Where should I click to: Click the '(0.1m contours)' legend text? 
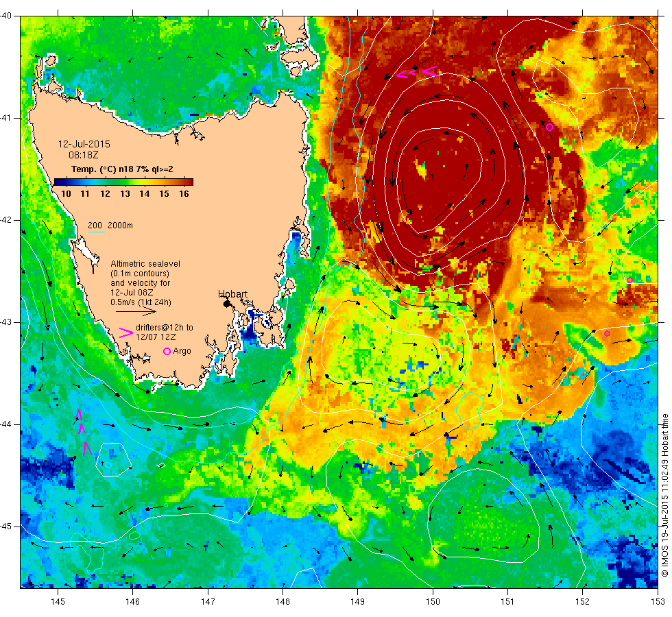[x=140, y=274]
